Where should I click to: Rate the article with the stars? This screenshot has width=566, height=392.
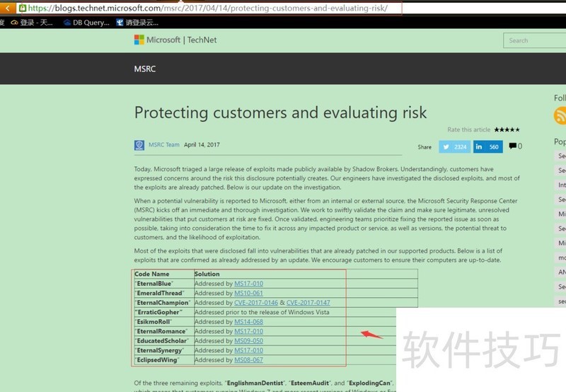(507, 129)
